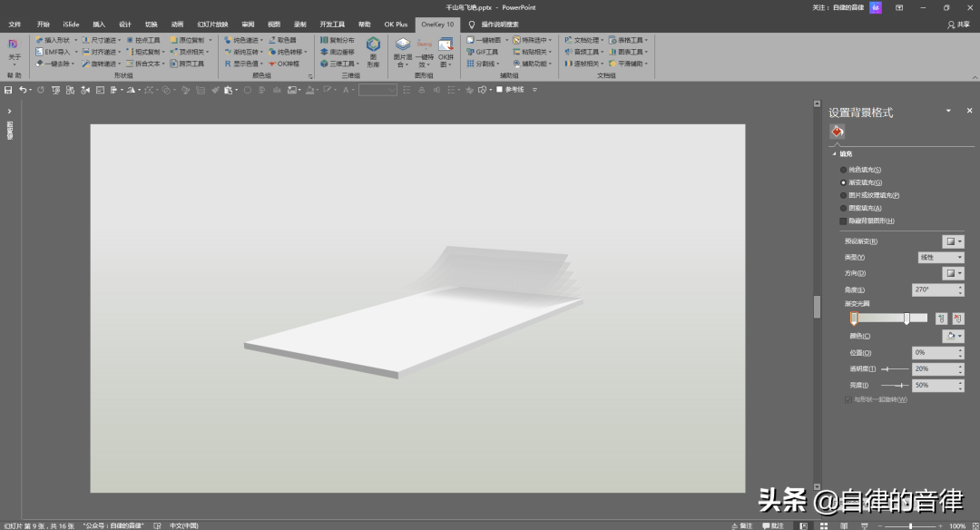This screenshot has width=980, height=530.
Task: Select 纯色填充 solid fill option
Action: tap(844, 170)
